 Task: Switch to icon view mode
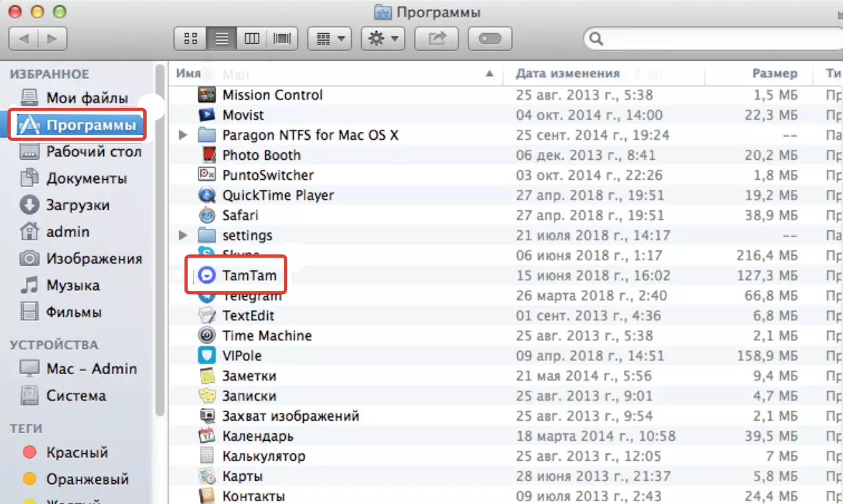[190, 39]
